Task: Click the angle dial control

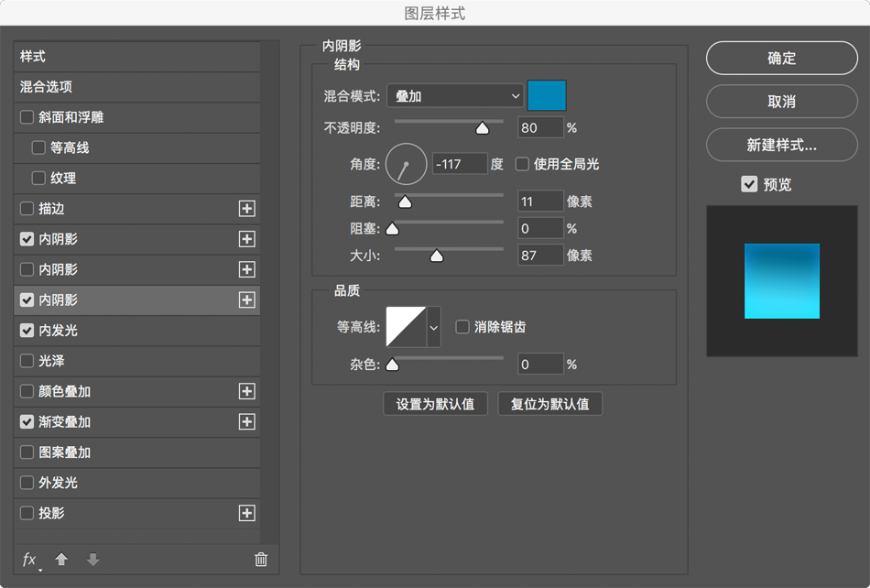Action: 406,164
